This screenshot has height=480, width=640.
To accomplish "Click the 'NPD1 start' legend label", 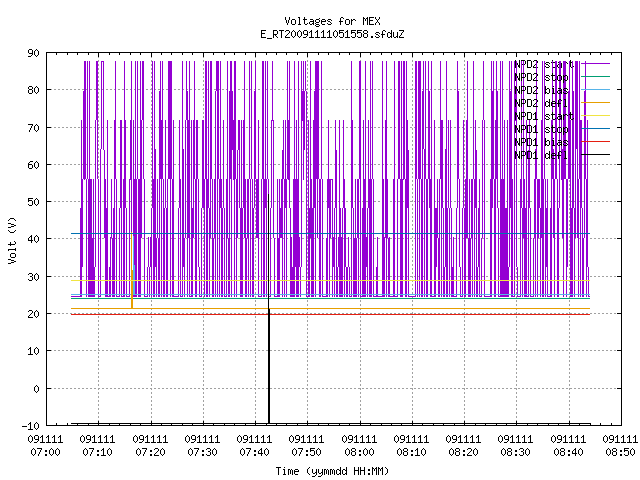I will click(544, 116).
